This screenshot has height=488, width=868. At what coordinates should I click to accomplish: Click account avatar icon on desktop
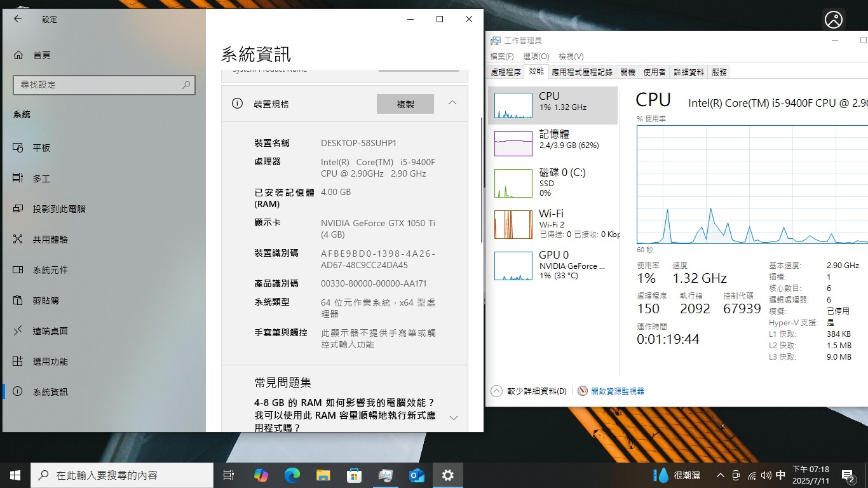834,20
